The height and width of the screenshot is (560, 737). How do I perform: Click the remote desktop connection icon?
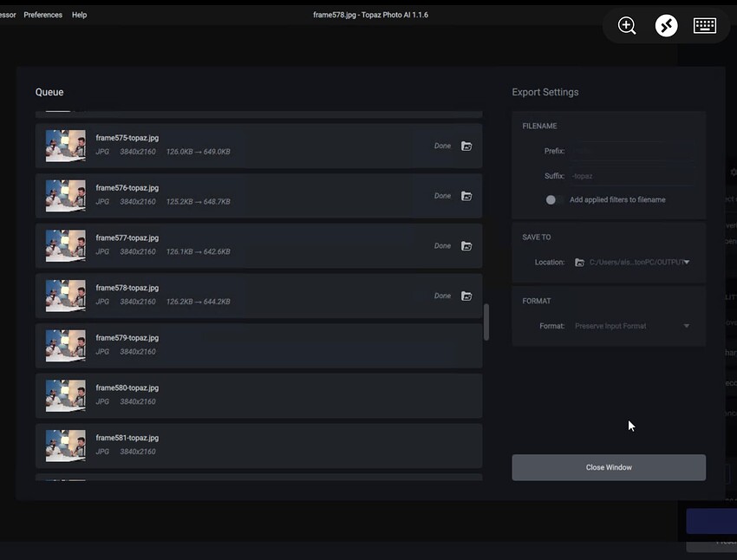(x=666, y=26)
